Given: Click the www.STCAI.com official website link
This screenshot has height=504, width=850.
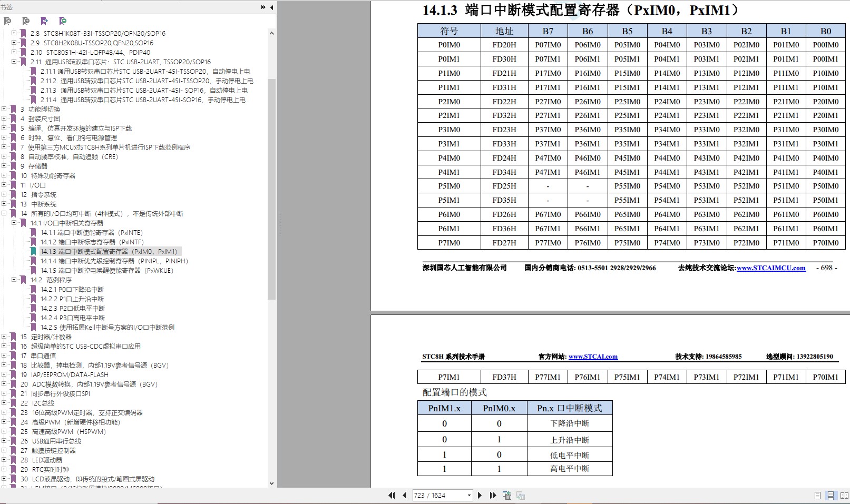Looking at the screenshot, I should click(593, 357).
